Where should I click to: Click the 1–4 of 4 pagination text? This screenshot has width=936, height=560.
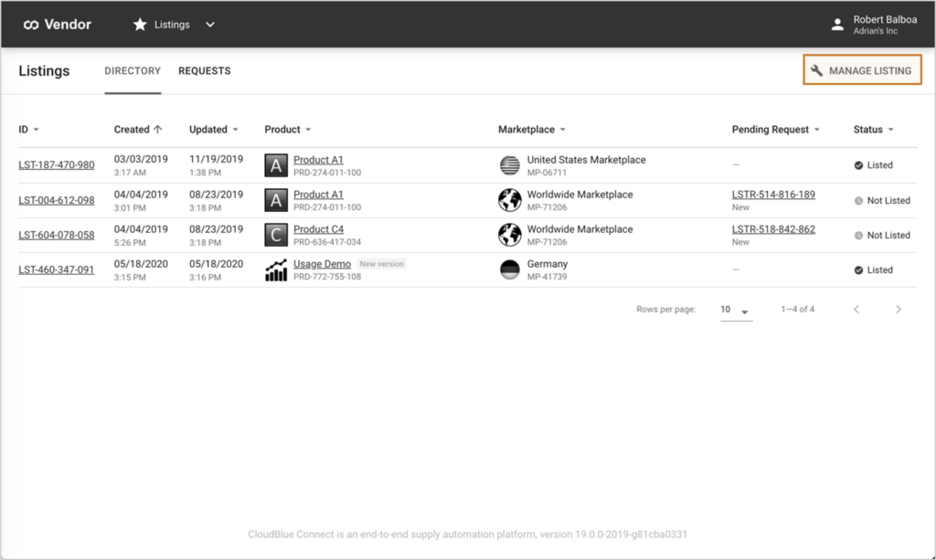pos(797,309)
